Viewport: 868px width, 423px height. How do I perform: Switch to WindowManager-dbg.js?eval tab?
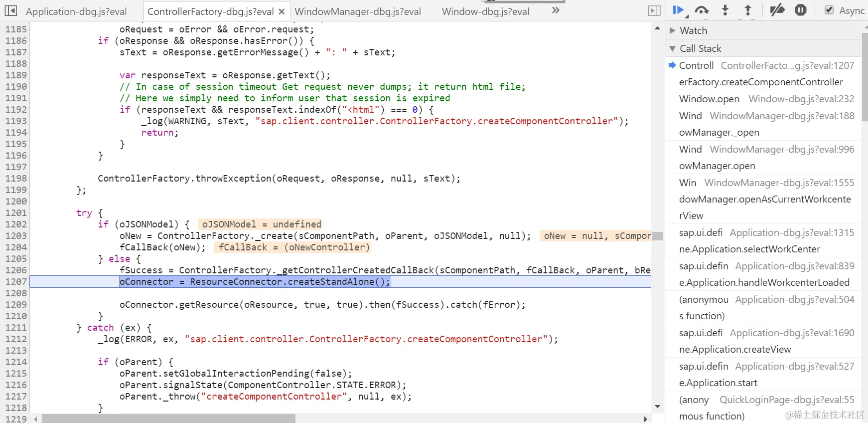click(x=358, y=11)
